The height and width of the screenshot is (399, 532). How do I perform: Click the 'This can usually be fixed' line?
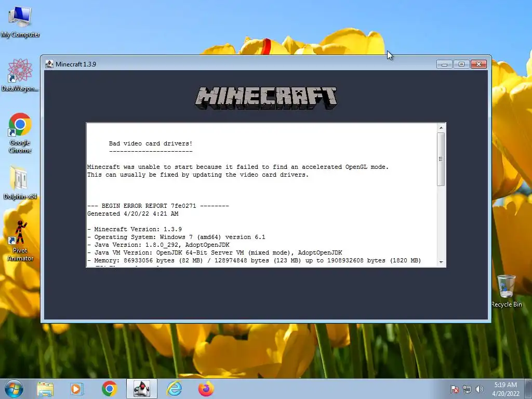tap(198, 175)
